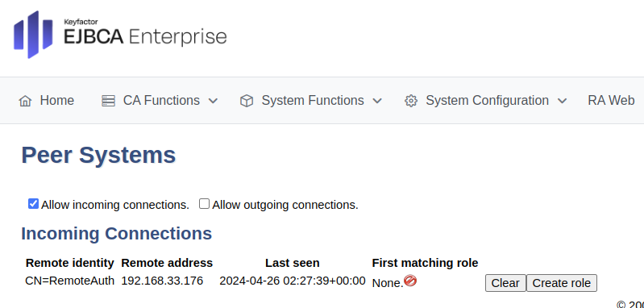The height and width of the screenshot is (308, 644).
Task: Enable Allow outgoing connections checkbox
Action: click(204, 204)
